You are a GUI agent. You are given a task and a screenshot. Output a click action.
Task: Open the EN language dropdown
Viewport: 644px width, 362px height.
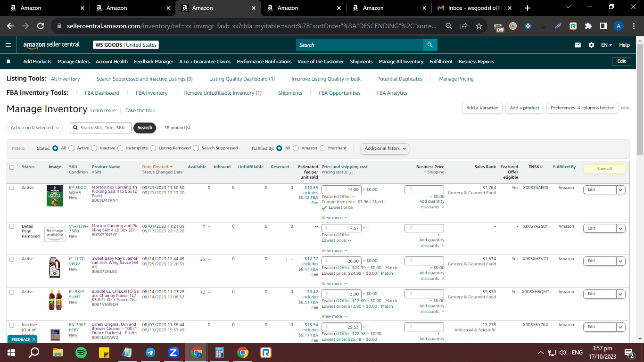606,45
